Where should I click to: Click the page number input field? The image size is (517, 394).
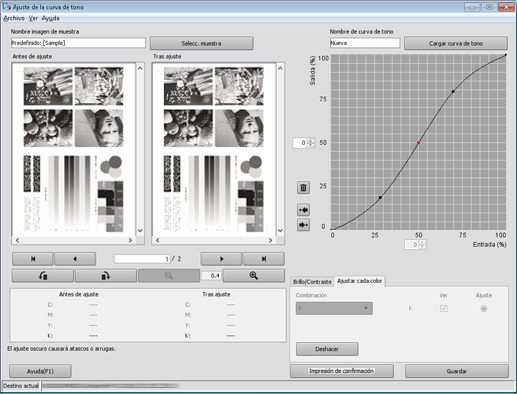pyautogui.click(x=142, y=259)
